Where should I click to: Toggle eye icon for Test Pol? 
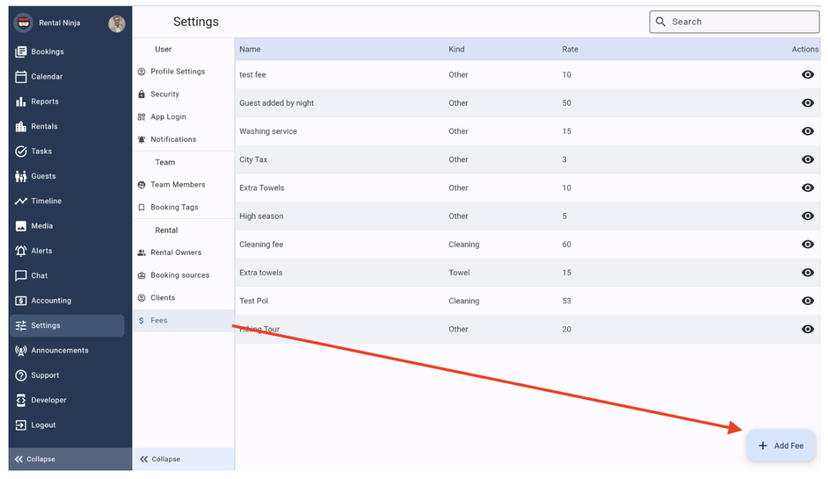click(807, 300)
